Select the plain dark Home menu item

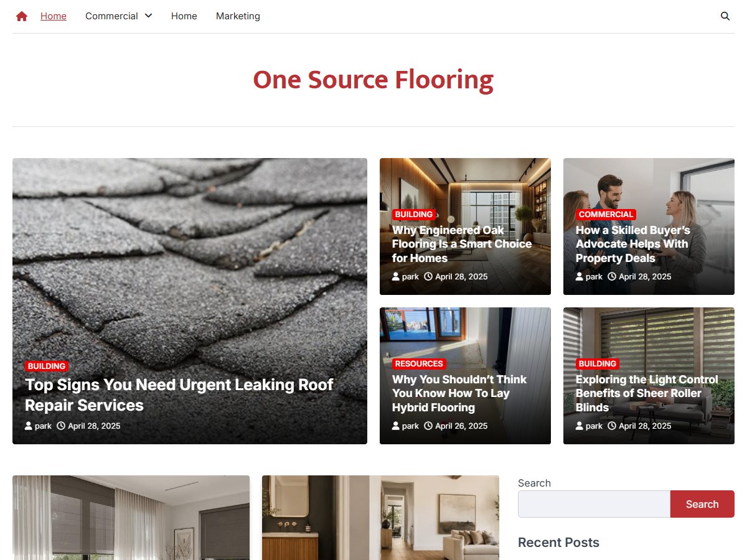(x=184, y=16)
